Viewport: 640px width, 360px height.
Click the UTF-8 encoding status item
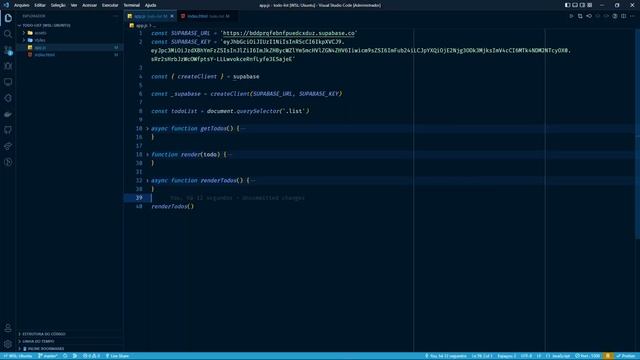click(526, 356)
